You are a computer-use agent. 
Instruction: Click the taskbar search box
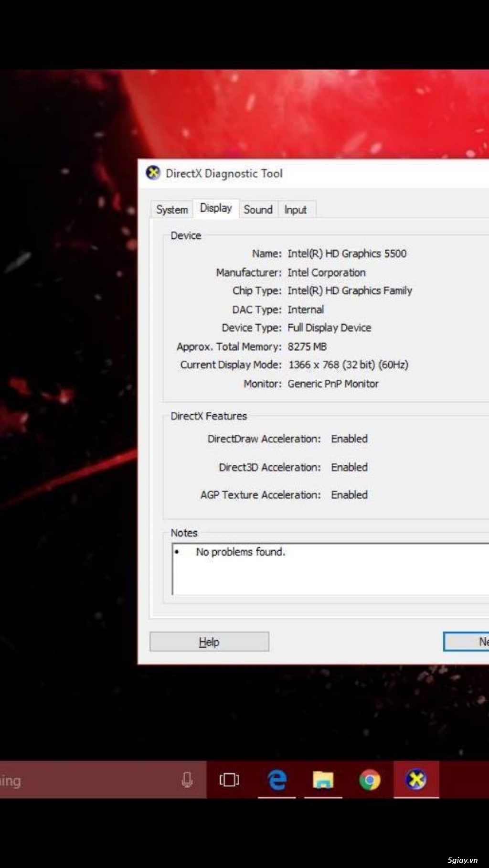point(86,780)
